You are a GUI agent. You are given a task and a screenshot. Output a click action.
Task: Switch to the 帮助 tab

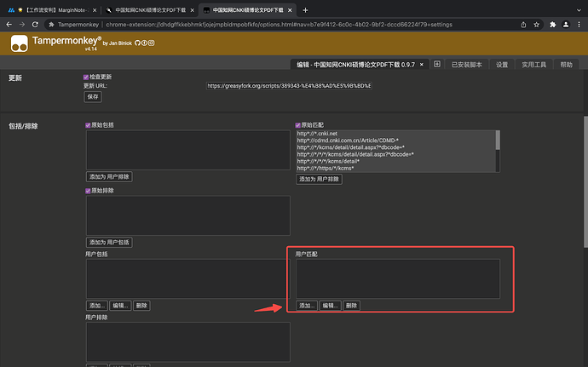(566, 65)
